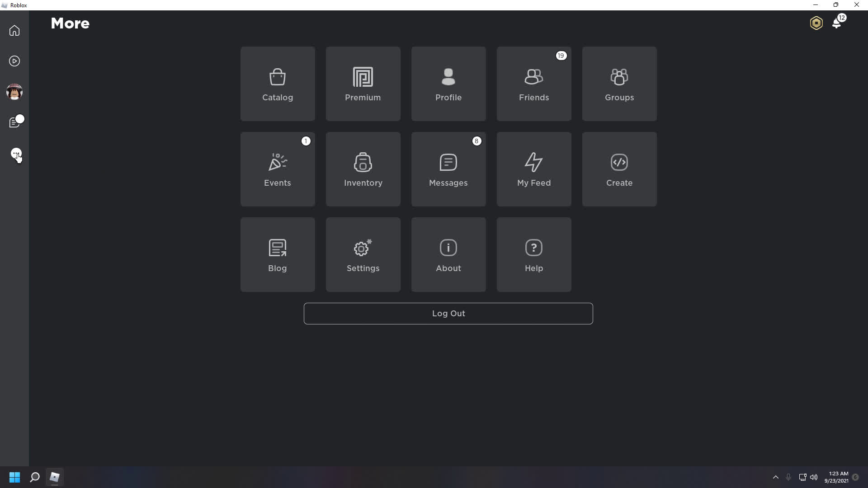The image size is (868, 488).
Task: Open Friends list with 19 notifications
Action: (534, 84)
